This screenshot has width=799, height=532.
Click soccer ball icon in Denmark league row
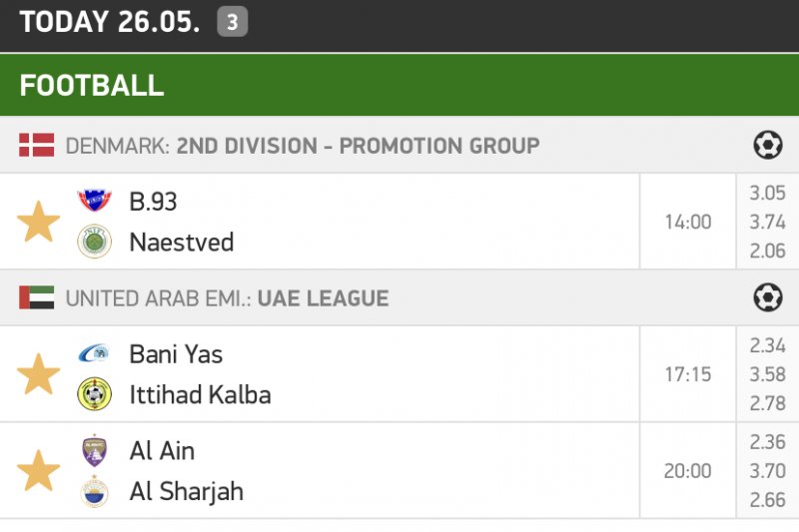[x=767, y=146]
